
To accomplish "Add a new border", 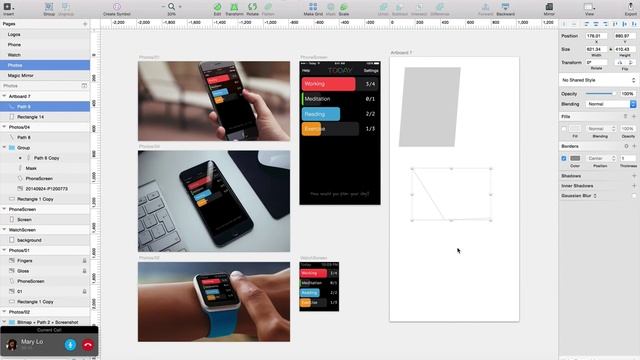I will (634, 146).
